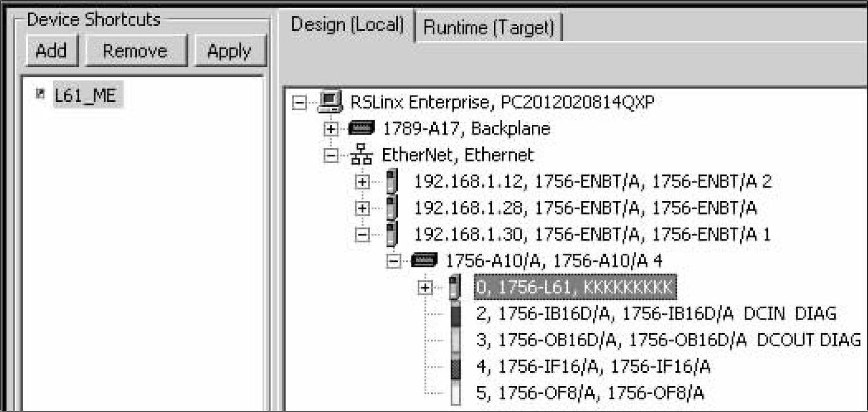Image resolution: width=868 pixels, height=412 pixels.
Task: Click the module icon for 192.168.1.28
Action: 392,208
